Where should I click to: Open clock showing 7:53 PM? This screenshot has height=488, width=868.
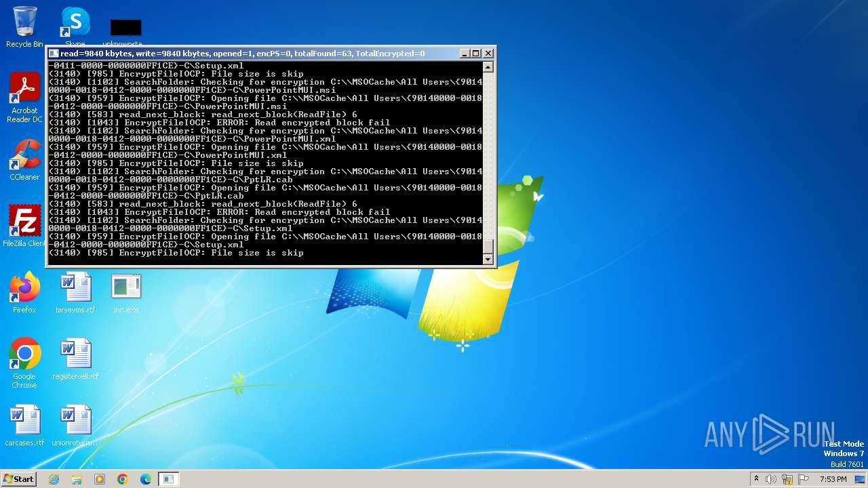click(x=833, y=479)
